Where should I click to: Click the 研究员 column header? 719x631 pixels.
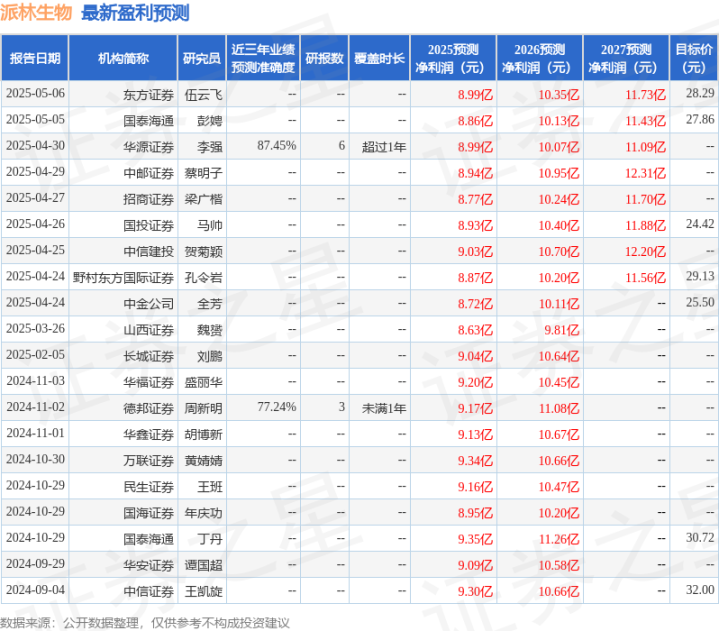202,58
